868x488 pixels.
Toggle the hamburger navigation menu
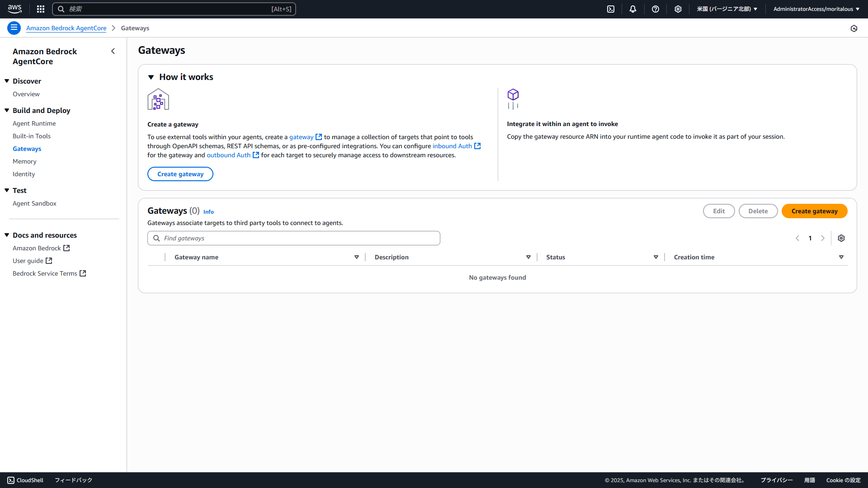coord(14,28)
